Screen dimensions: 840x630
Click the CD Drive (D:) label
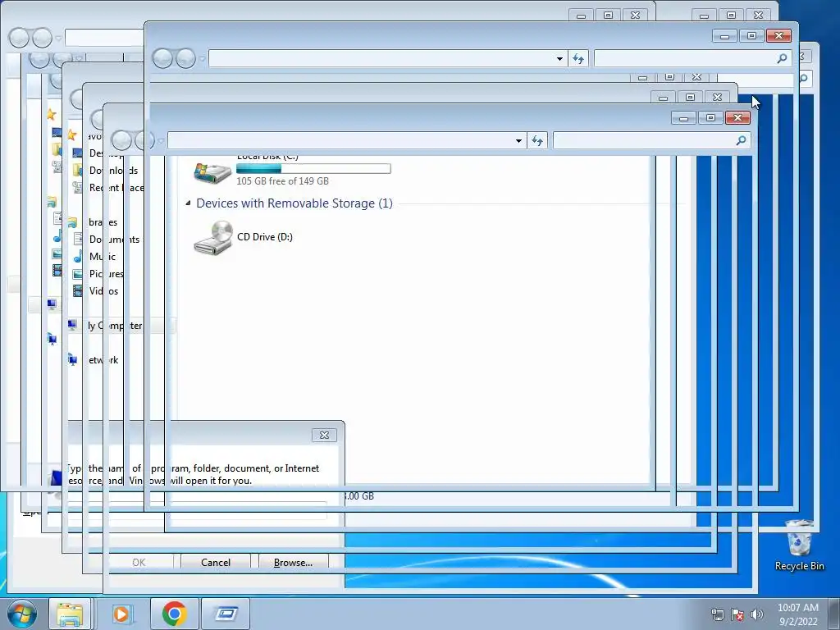pos(265,237)
